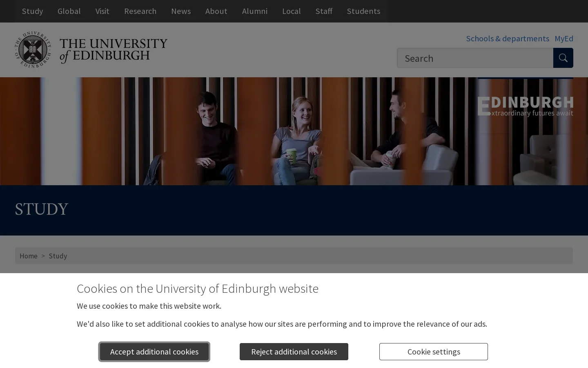This screenshot has height=368, width=588.
Task: Open the News navigation item
Action: tap(181, 11)
